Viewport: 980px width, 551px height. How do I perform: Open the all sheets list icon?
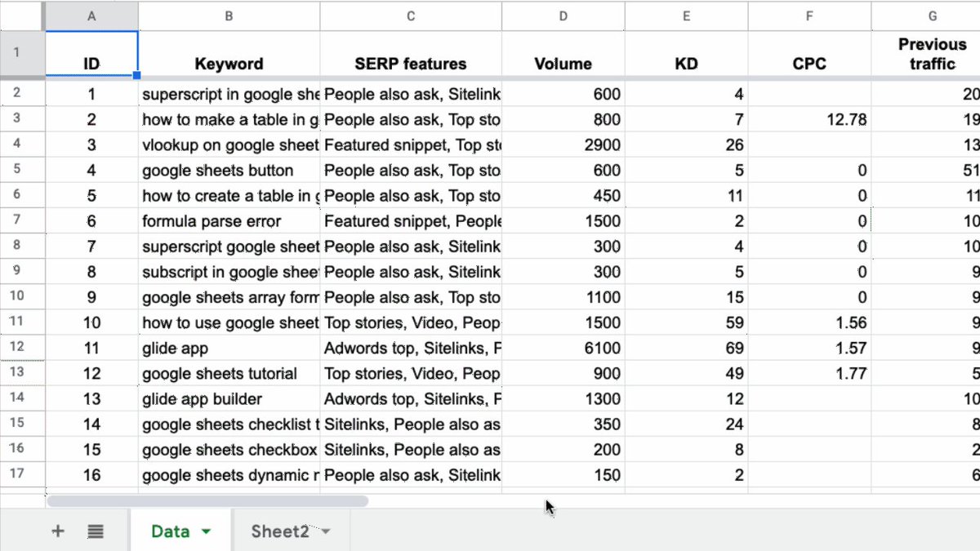[x=96, y=531]
